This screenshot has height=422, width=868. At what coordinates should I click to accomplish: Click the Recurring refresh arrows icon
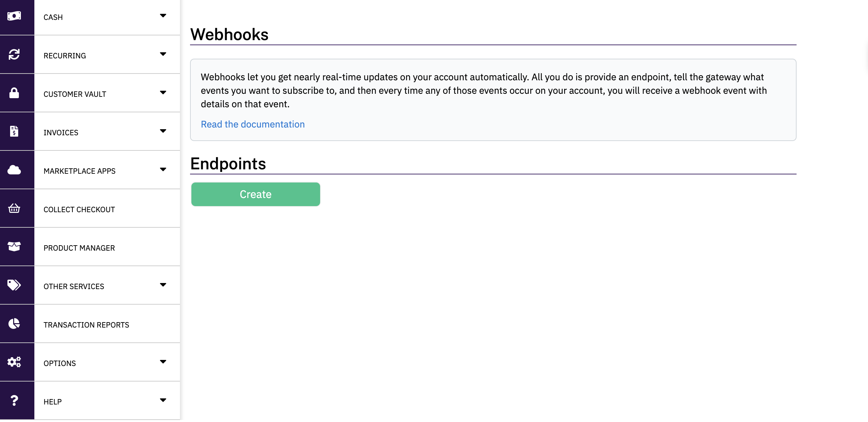click(14, 54)
